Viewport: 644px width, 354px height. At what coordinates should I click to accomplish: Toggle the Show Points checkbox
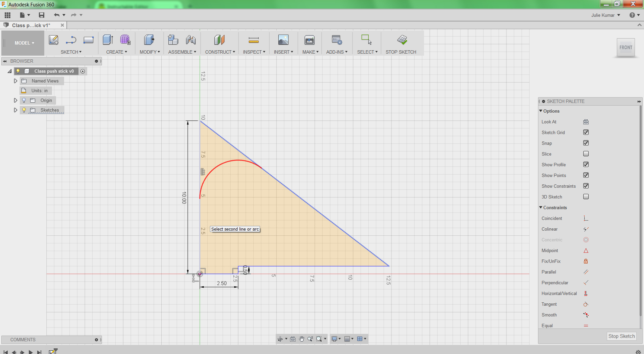[x=586, y=175]
